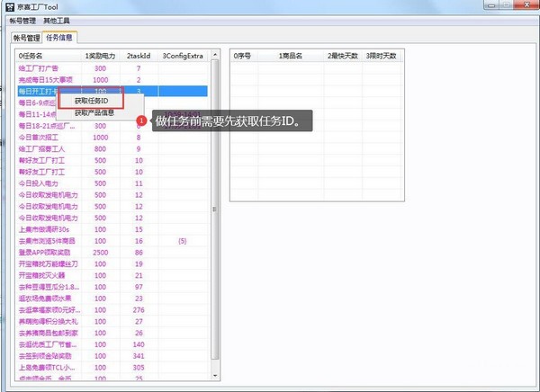
Task: Open the 帐号管理 menu
Action: (22, 20)
